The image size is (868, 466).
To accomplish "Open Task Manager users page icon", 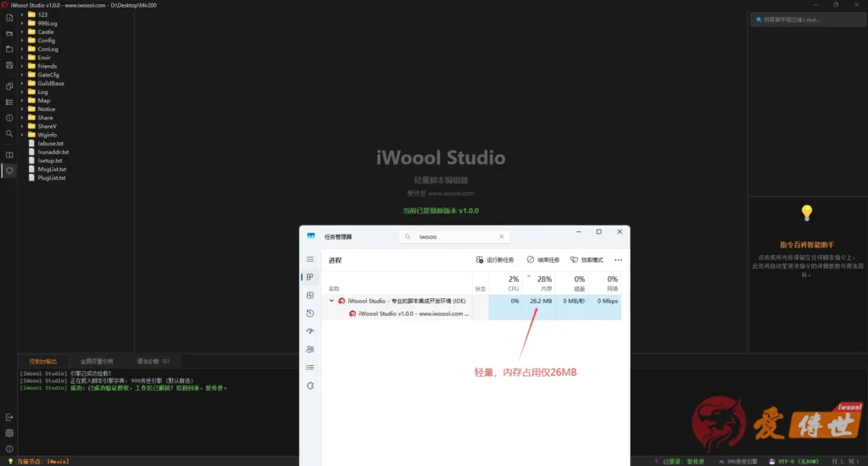I will pos(310,349).
